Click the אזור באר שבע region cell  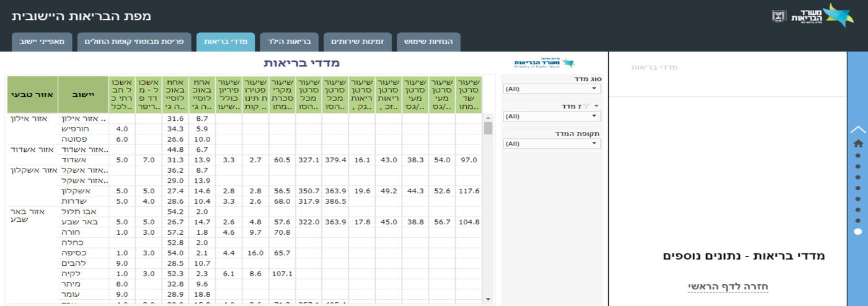coord(32,216)
